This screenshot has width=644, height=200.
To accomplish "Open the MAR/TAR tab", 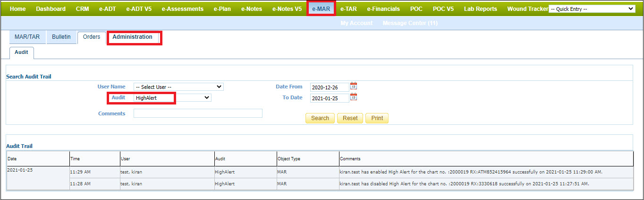I will (27, 37).
